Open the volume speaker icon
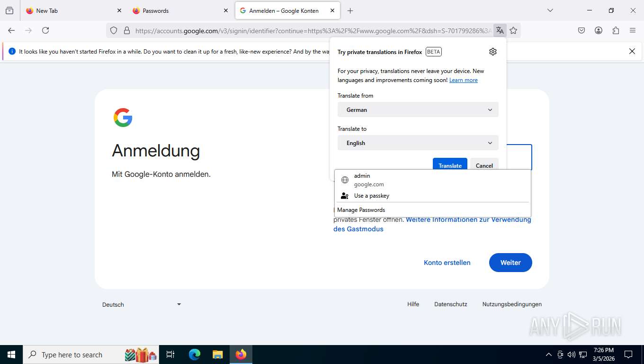 tap(572, 355)
